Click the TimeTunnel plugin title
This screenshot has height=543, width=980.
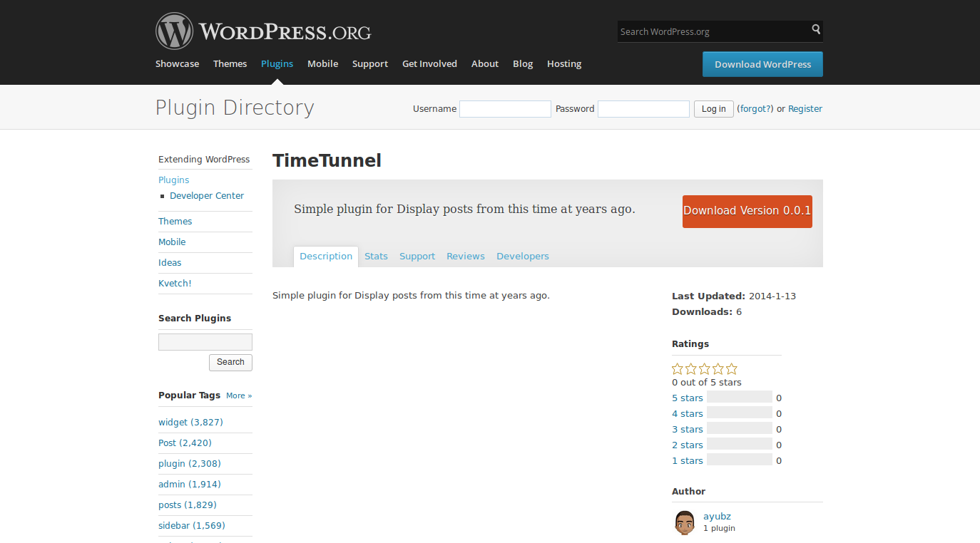pos(327,160)
